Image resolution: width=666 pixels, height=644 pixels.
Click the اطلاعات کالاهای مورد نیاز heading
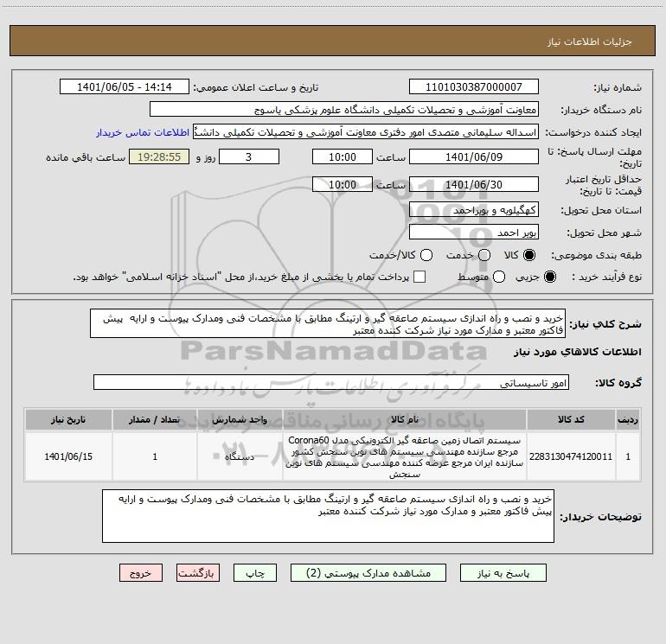tap(578, 352)
